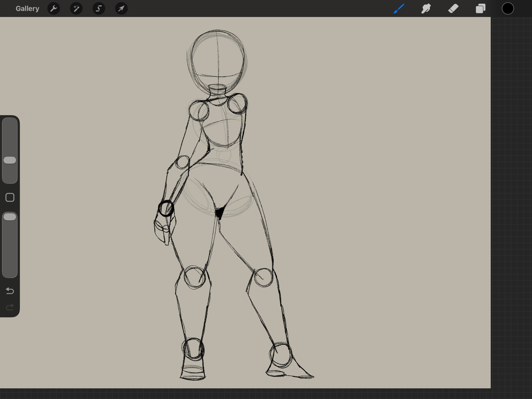Activate the Transform arrow tool
Screen dimensions: 532x399
click(x=121, y=9)
